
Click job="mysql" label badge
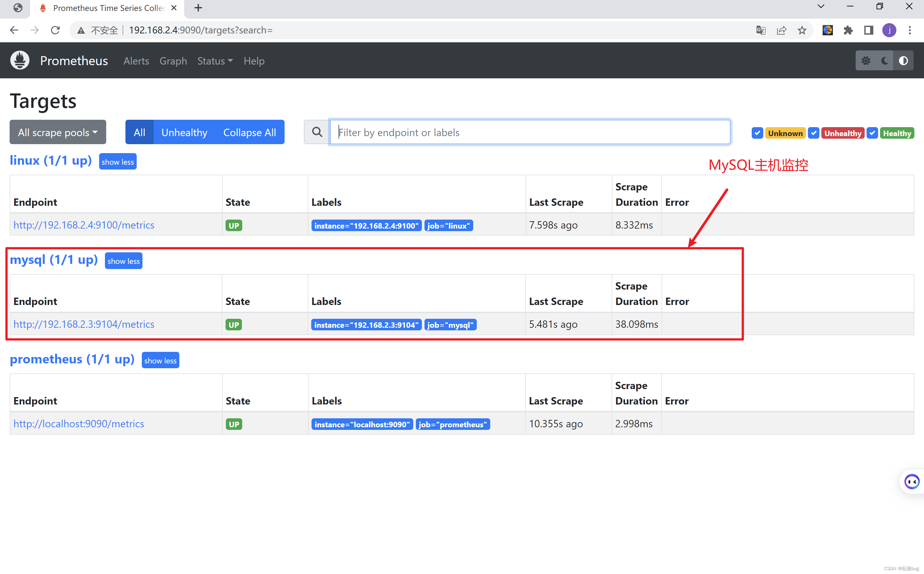(450, 325)
